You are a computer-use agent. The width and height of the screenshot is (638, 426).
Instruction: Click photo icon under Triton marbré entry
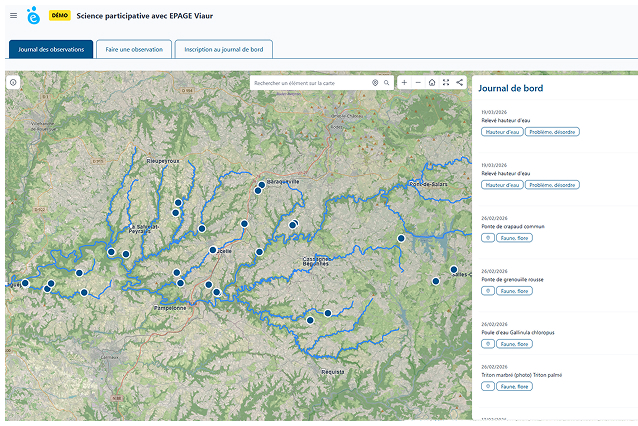click(x=488, y=387)
